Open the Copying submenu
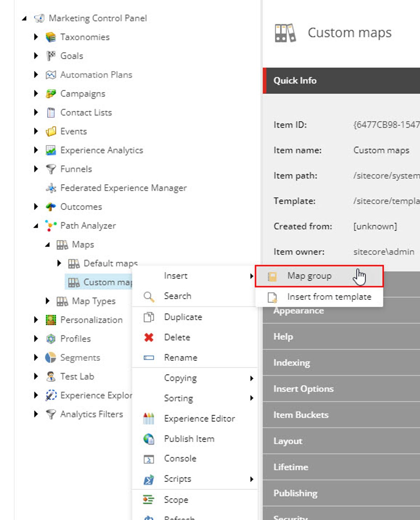This screenshot has width=420, height=520. point(195,378)
